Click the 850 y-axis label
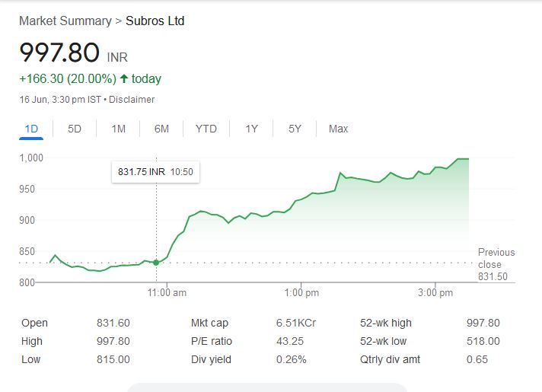The height and width of the screenshot is (392, 542). pyautogui.click(x=27, y=251)
